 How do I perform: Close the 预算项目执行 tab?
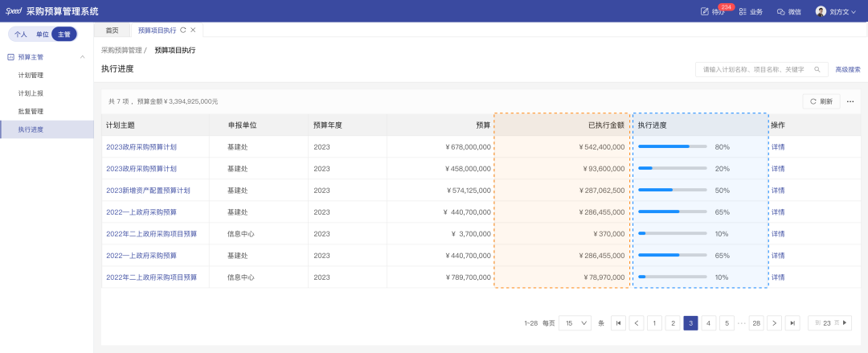point(193,30)
